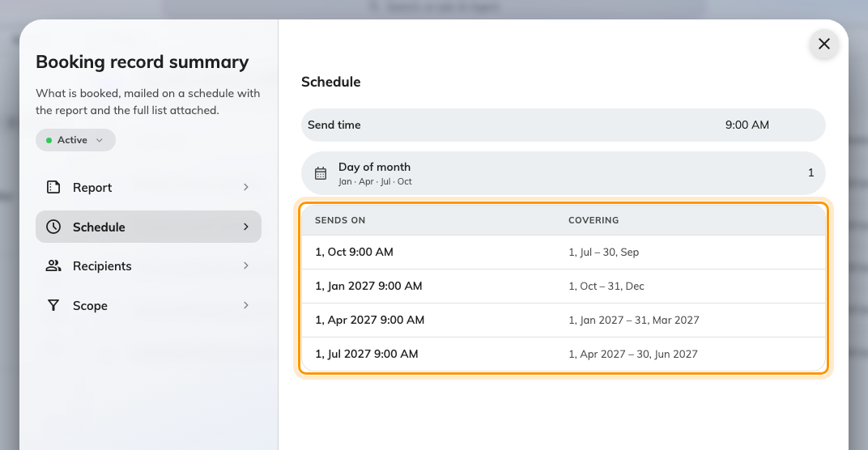The width and height of the screenshot is (868, 450).
Task: Click the Schedule clock icon
Action: tap(53, 227)
